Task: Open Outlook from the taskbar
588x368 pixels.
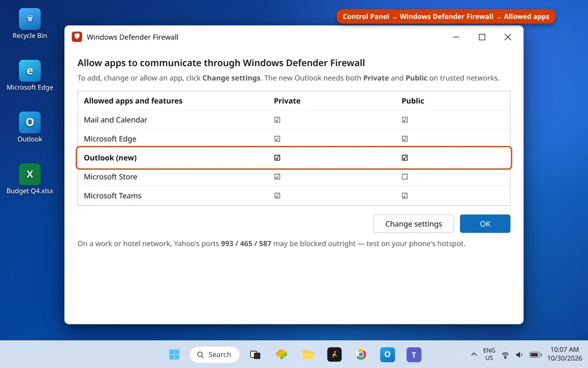Action: coord(388,354)
